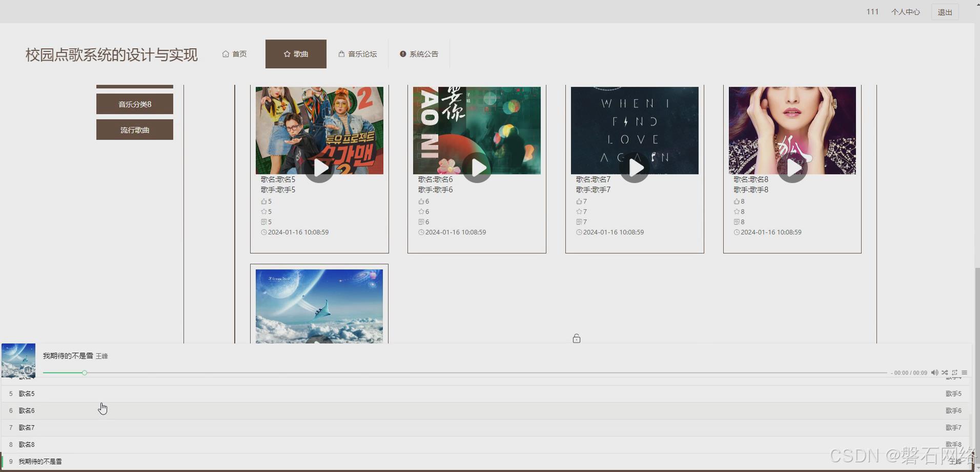Open 个人中心 personal center
The image size is (980, 472).
pos(905,12)
